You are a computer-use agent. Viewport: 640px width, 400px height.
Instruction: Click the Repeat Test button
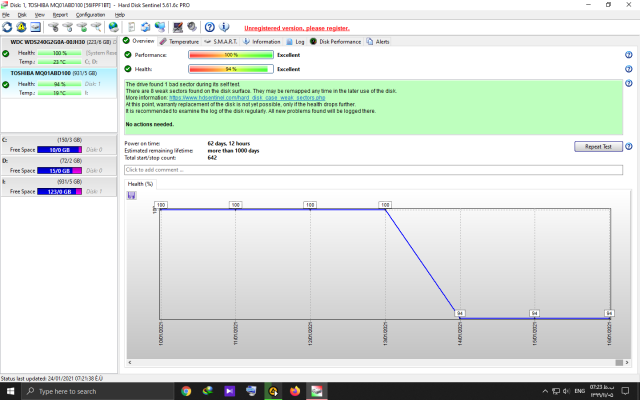599,146
